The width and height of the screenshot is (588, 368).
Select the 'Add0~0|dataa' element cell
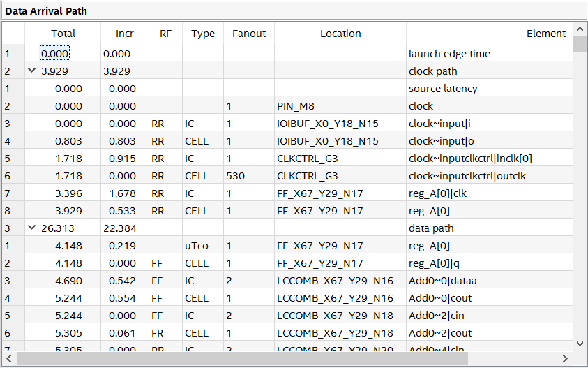tap(490, 281)
